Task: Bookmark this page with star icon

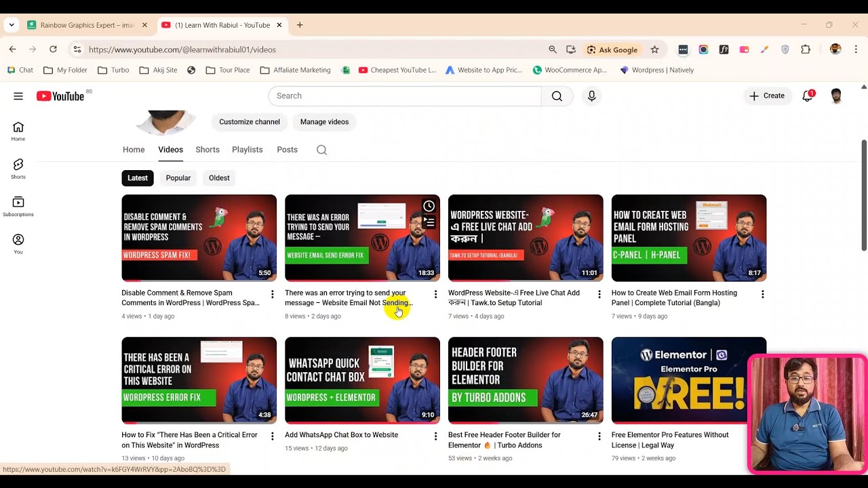Action: pos(654,49)
